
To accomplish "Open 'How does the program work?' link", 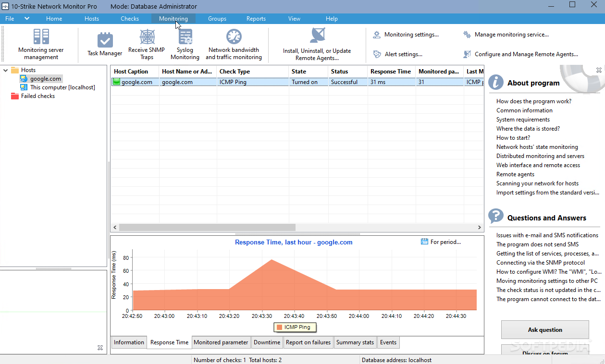I will coord(534,101).
